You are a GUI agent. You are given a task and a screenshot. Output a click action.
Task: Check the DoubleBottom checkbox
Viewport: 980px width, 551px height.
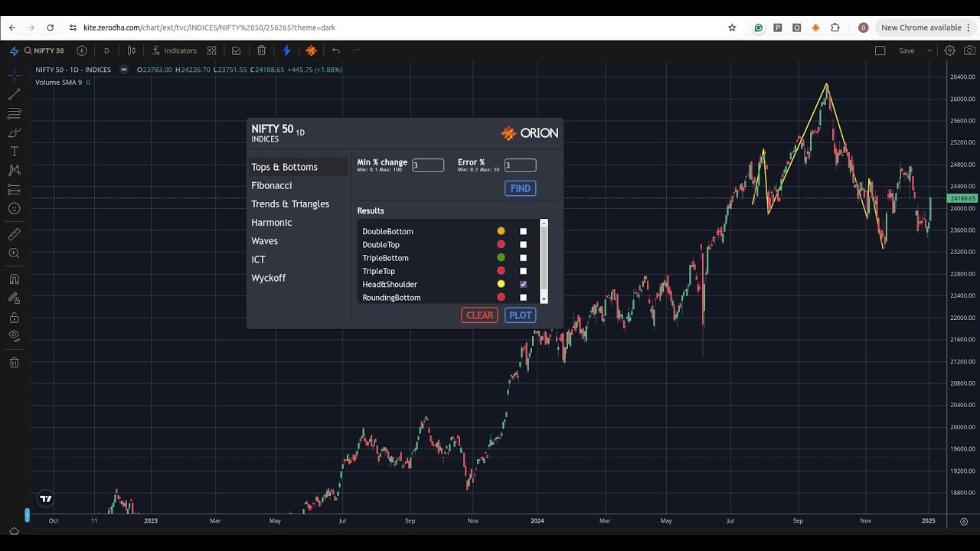click(x=524, y=231)
